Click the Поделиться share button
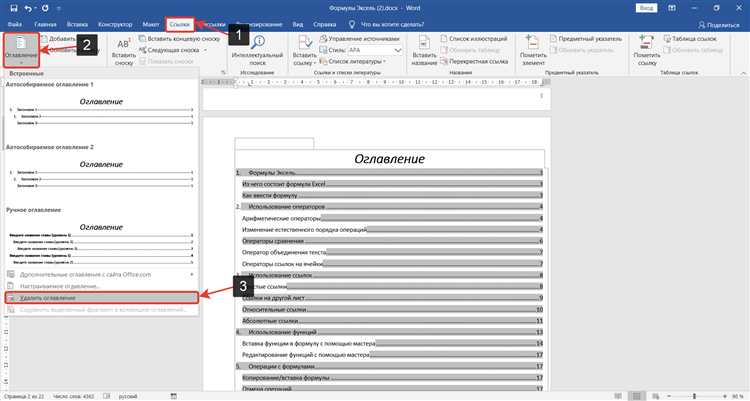This screenshot has height=401, width=750. (x=719, y=24)
